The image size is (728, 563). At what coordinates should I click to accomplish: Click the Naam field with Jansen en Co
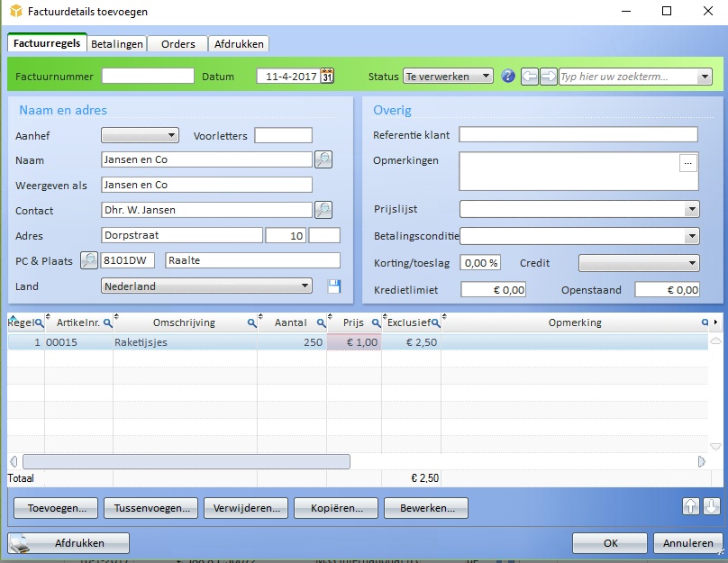[x=206, y=159]
